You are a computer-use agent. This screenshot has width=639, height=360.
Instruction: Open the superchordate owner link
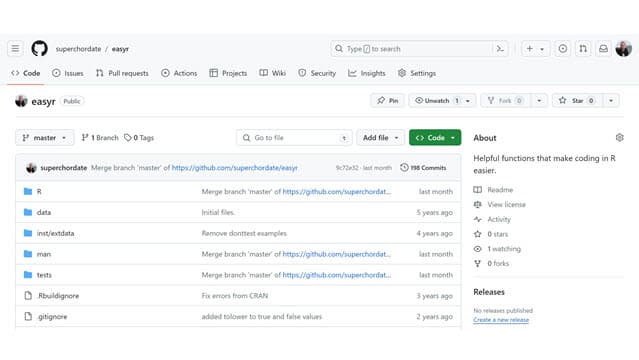[x=78, y=49]
